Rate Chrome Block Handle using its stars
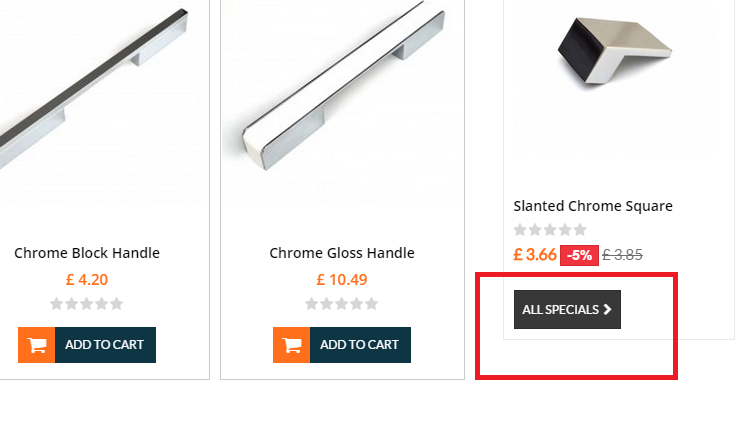The width and height of the screenshot is (756, 421). pyautogui.click(x=87, y=304)
